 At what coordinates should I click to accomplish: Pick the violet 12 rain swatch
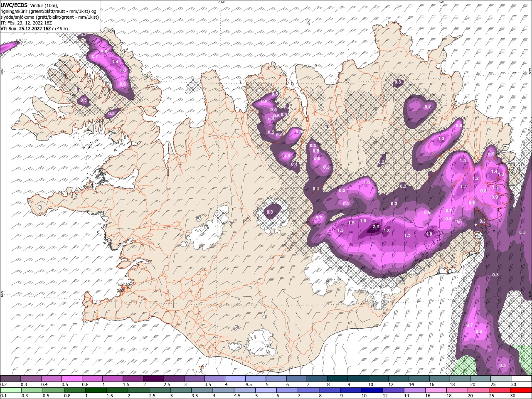tap(393, 390)
